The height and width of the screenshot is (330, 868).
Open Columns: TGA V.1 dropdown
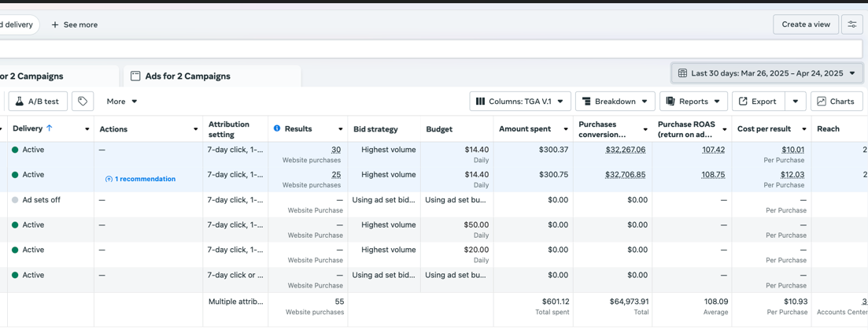click(520, 102)
